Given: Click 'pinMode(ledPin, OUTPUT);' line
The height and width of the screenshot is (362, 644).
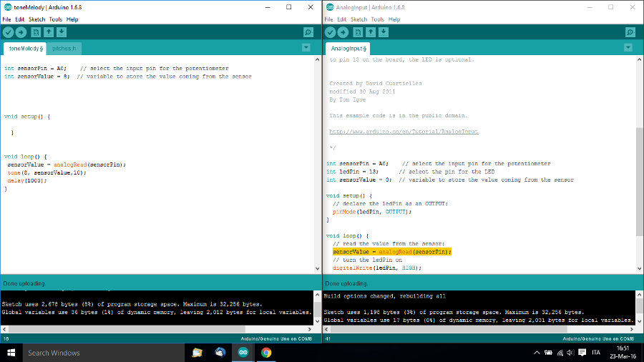Looking at the screenshot, I should [372, 212].
